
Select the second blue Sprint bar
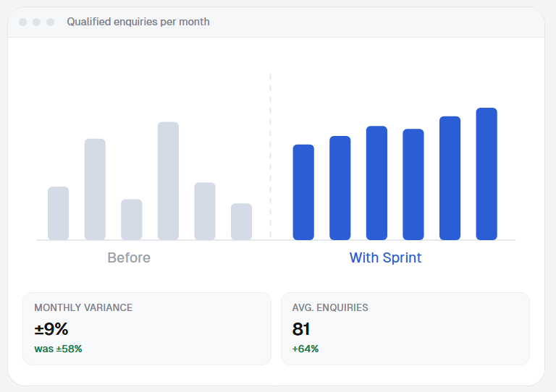[340, 188]
